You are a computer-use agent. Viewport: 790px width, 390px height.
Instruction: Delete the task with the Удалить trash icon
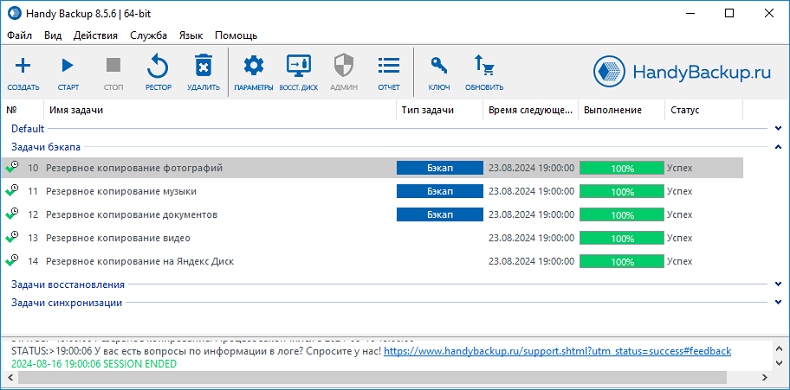point(204,66)
